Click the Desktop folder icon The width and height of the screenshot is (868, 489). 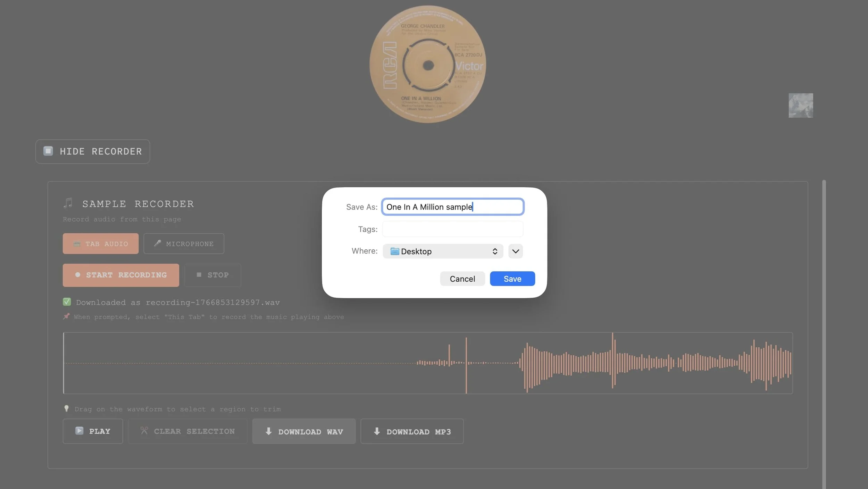point(394,251)
